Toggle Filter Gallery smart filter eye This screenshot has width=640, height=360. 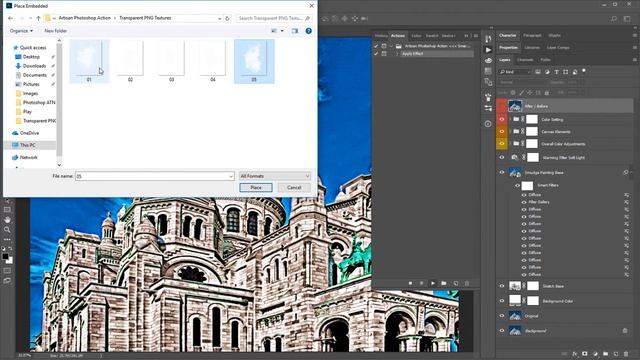click(524, 202)
